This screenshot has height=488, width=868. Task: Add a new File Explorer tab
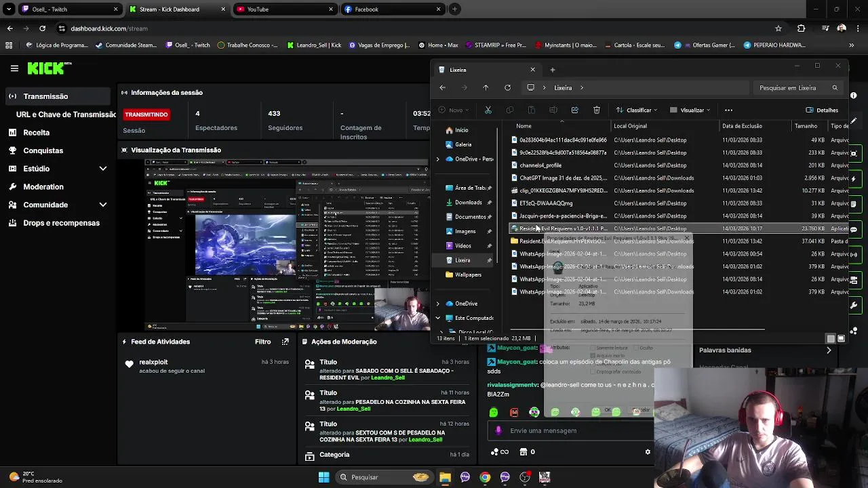coord(552,70)
